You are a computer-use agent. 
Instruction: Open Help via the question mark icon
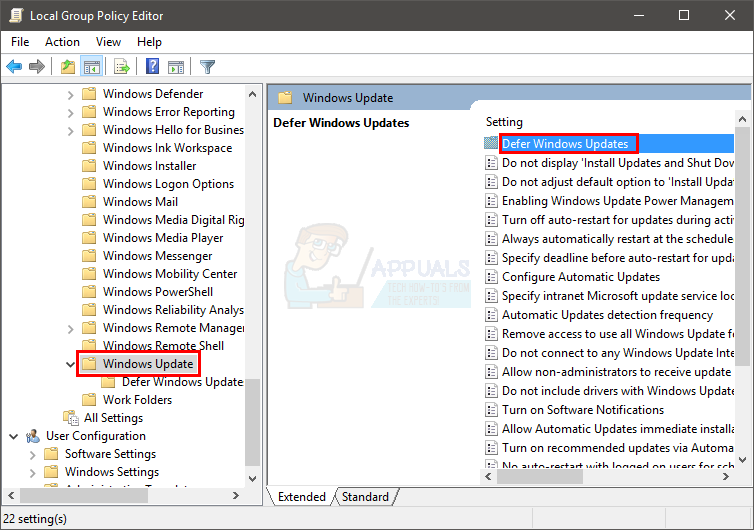152,66
